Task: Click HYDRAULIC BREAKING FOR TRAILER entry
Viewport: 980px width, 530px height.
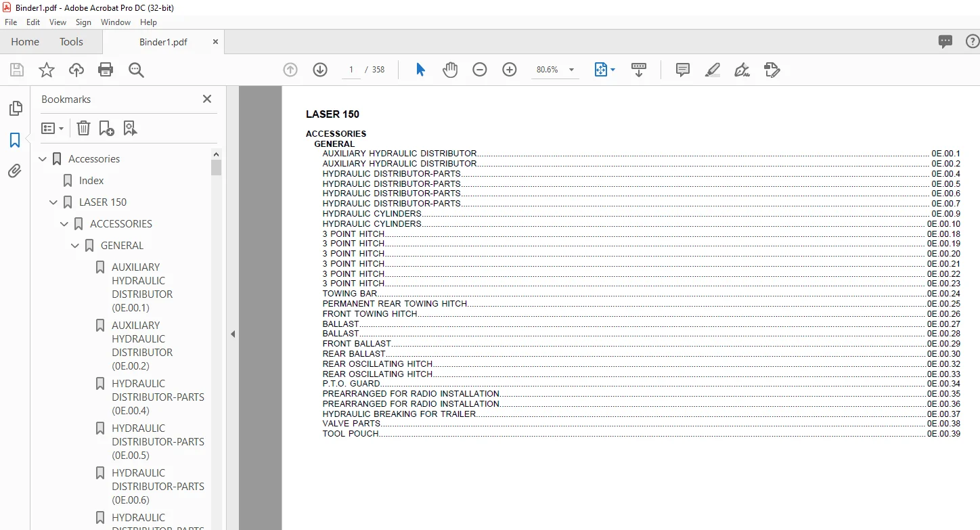Action: point(641,414)
